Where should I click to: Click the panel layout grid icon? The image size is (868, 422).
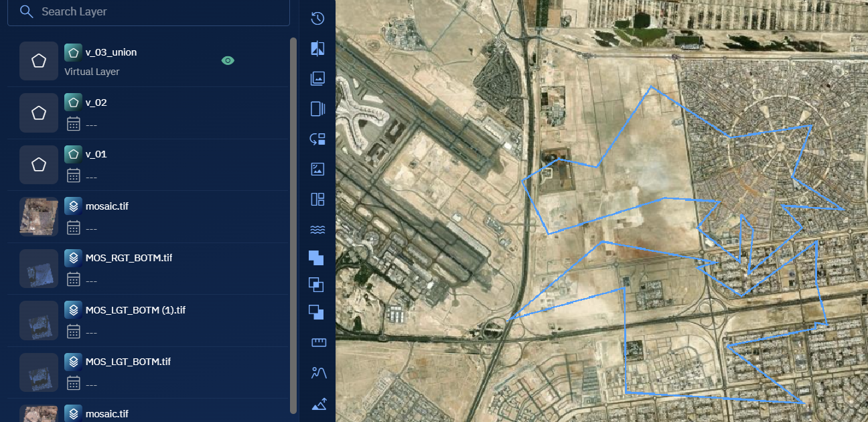(318, 199)
